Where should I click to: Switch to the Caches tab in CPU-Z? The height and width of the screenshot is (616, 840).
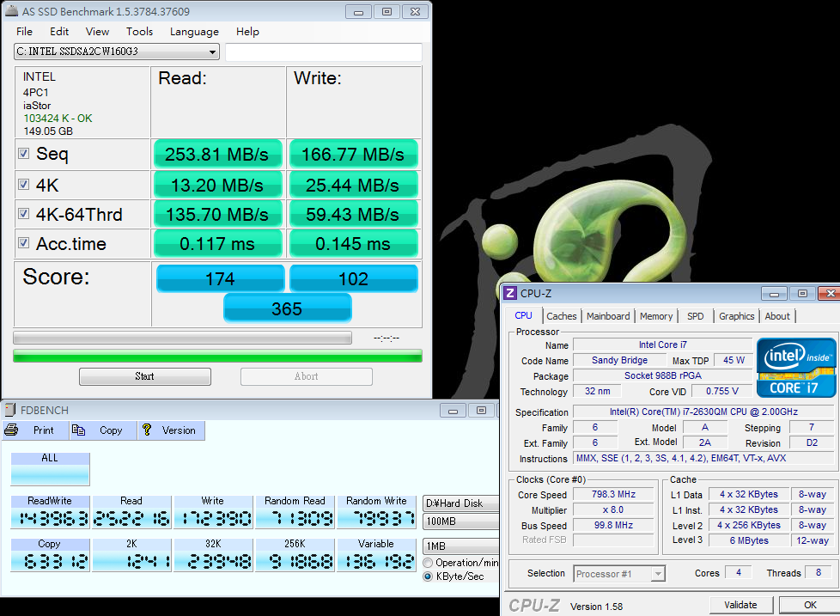[562, 316]
